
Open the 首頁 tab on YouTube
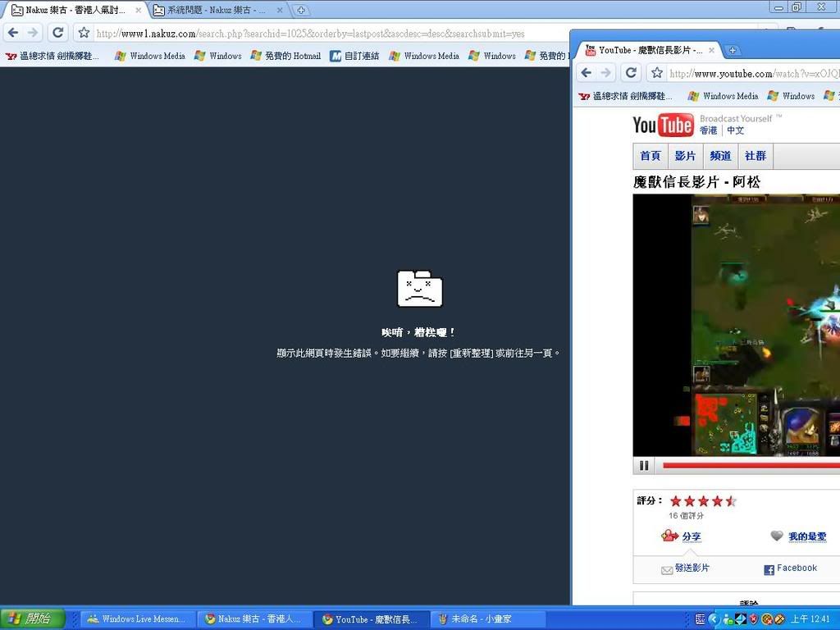pyautogui.click(x=651, y=156)
